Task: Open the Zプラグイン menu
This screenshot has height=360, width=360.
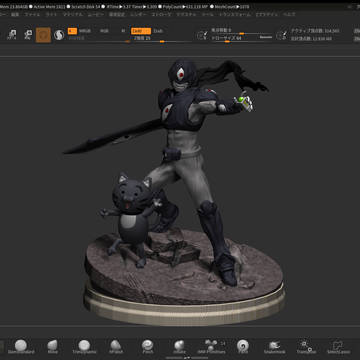Action: point(266,15)
